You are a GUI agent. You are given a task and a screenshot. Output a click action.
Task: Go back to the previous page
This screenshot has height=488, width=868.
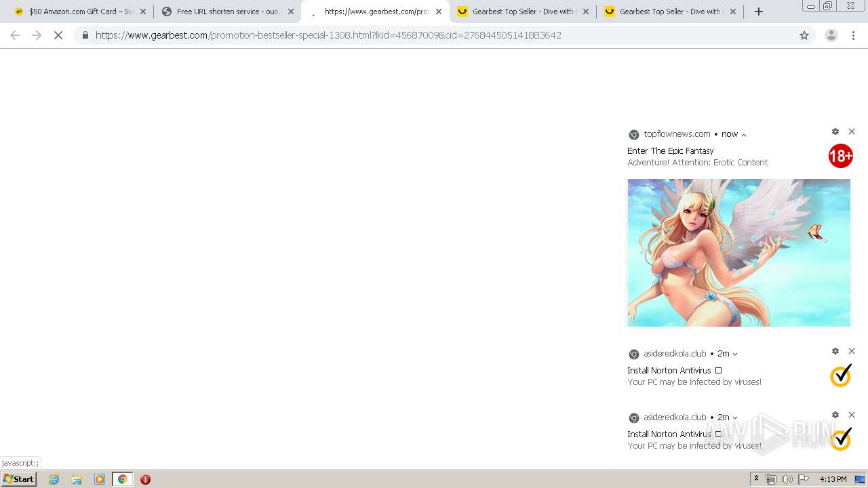click(x=15, y=35)
